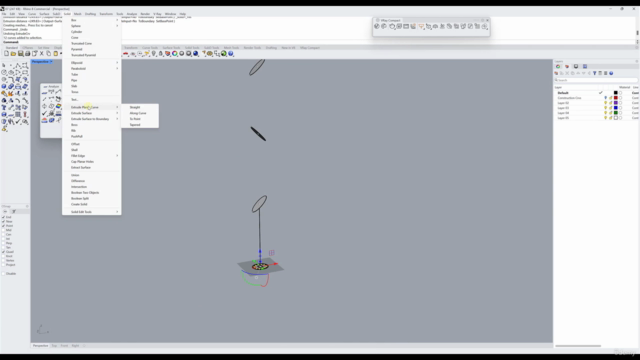The height and width of the screenshot is (360, 640).
Task: Expand the Ellipsoid submenu
Action: click(x=91, y=62)
